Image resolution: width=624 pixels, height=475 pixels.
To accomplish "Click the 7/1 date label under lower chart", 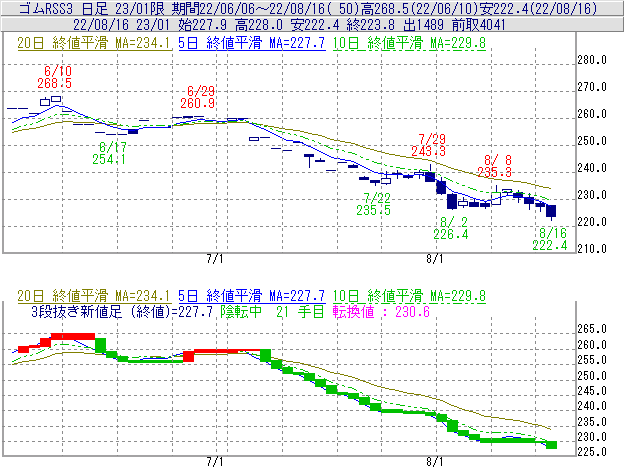I will click(x=215, y=462).
